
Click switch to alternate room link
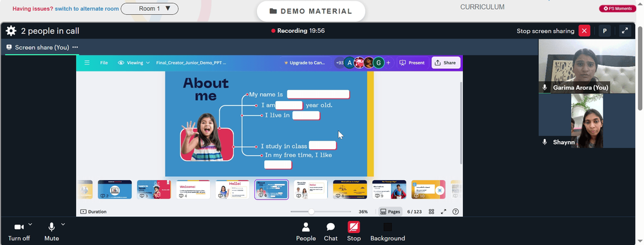tap(87, 8)
